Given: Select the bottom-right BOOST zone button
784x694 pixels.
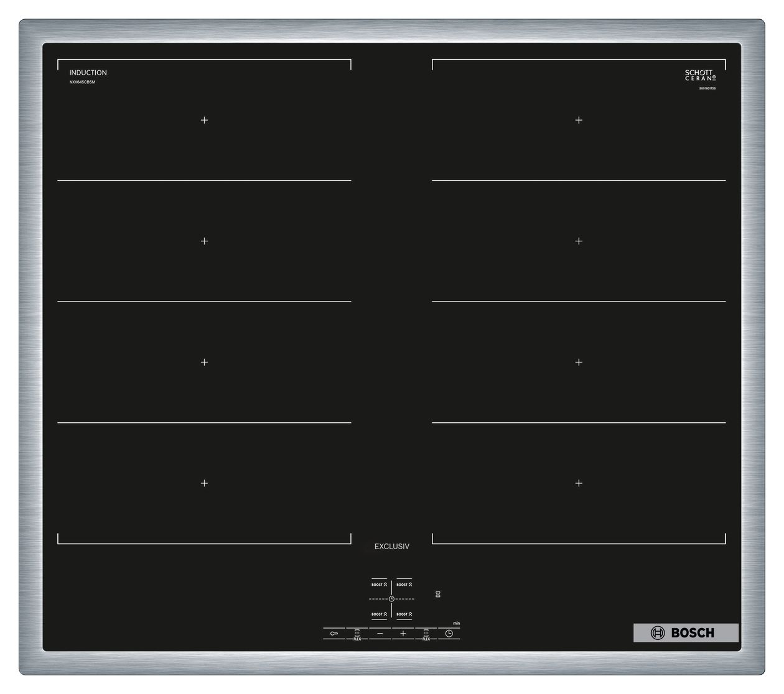Looking at the screenshot, I should 404,614.
